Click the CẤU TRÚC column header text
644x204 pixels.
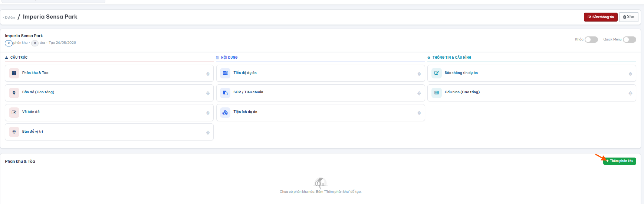[x=19, y=58]
